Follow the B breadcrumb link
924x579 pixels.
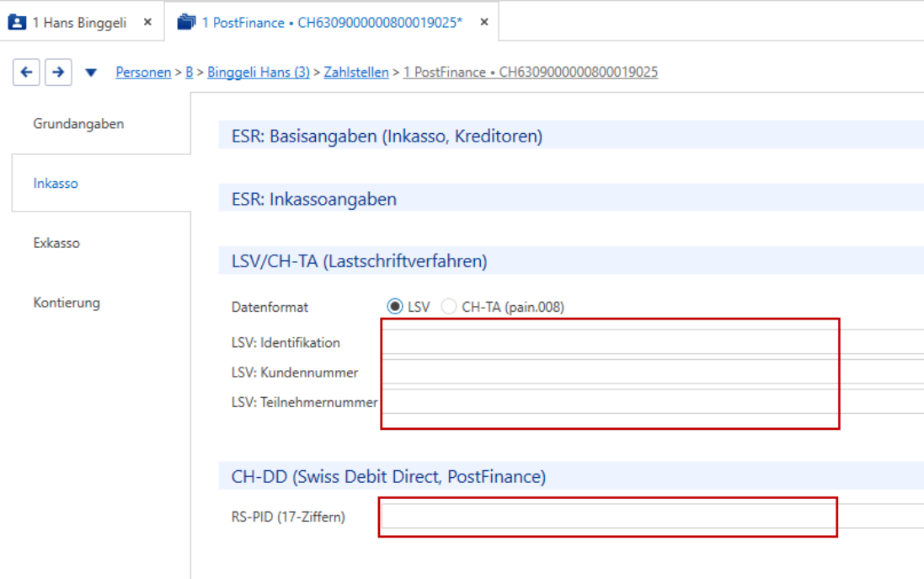coord(190,72)
